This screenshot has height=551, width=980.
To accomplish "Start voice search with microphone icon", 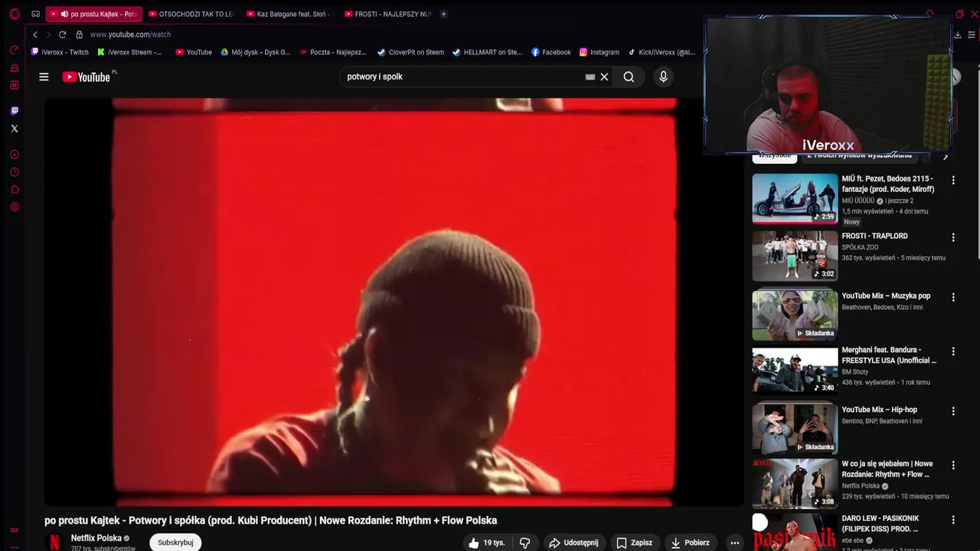I will [x=663, y=77].
